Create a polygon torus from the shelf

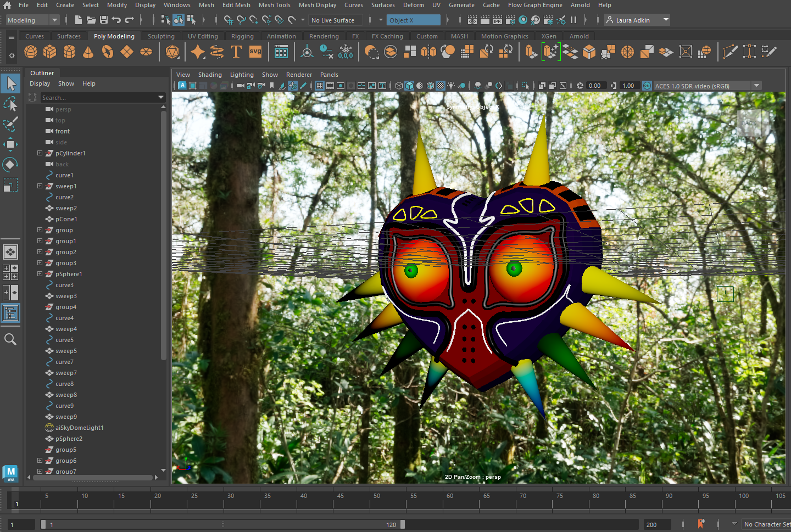(108, 52)
